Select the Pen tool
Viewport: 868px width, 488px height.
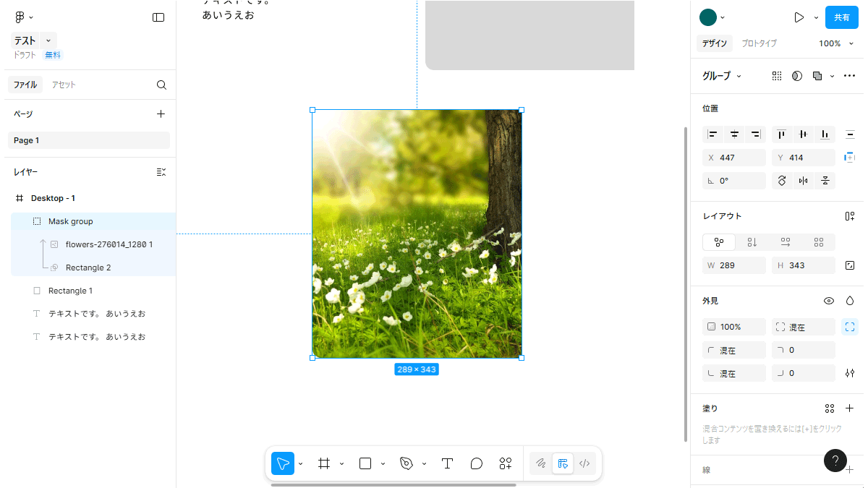(x=407, y=463)
